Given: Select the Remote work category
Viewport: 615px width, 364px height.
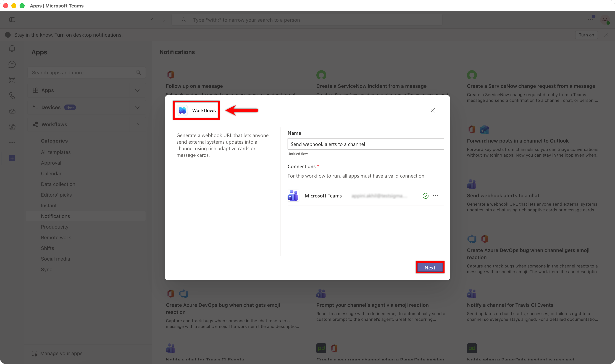Looking at the screenshot, I should 56,237.
